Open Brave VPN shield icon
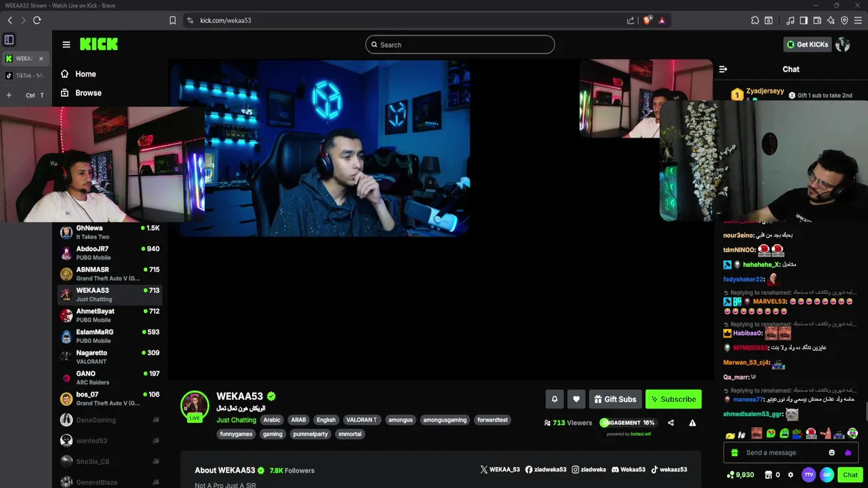The image size is (868, 488). point(844,20)
